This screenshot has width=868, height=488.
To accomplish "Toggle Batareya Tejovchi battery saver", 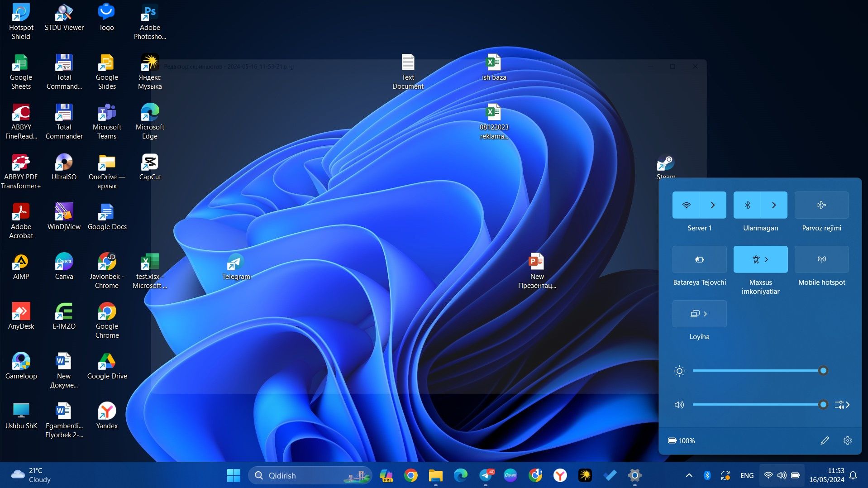I will pyautogui.click(x=699, y=259).
